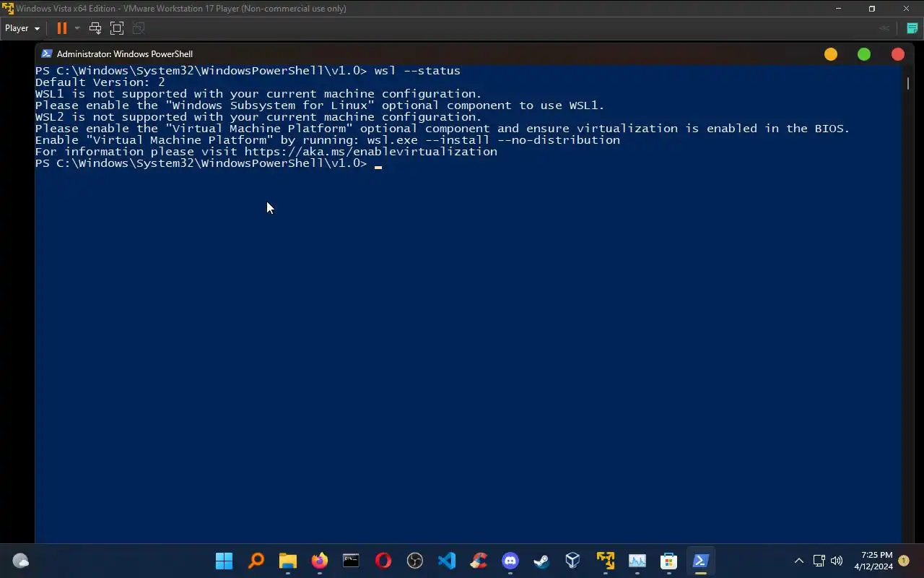924x578 pixels.
Task: Click the https://aka.ms/enablevirtualization URL text
Action: pyautogui.click(x=370, y=152)
